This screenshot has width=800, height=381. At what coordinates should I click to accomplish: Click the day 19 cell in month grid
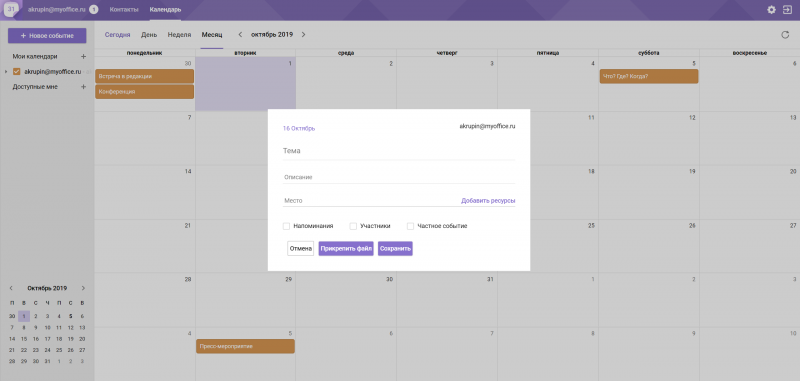(x=648, y=192)
